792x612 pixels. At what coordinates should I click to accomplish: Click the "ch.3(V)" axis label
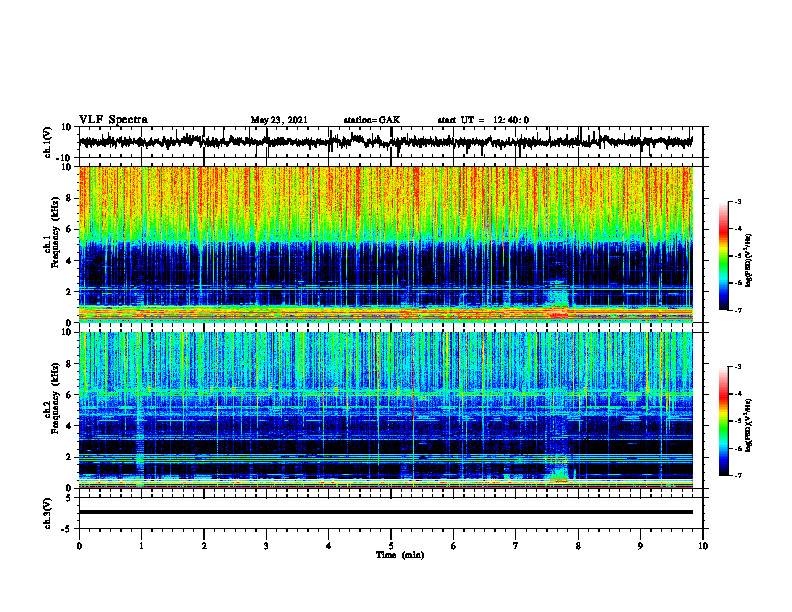point(48,513)
